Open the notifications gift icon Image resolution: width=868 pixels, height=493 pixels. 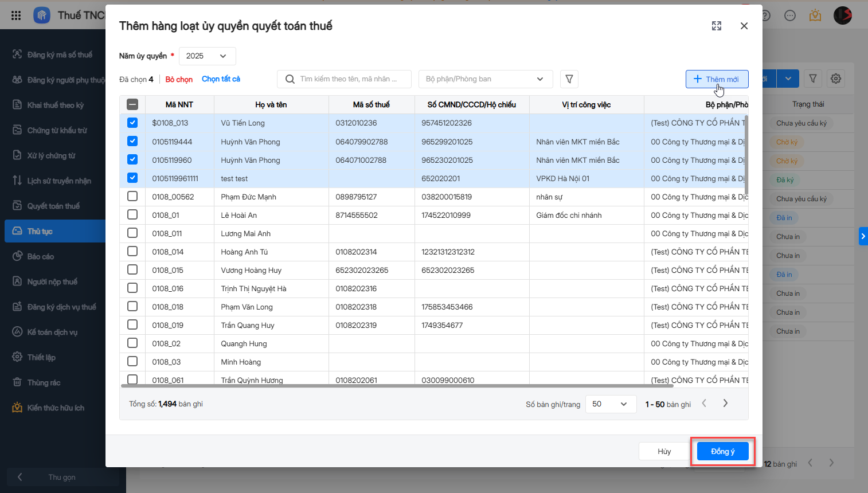[815, 15]
